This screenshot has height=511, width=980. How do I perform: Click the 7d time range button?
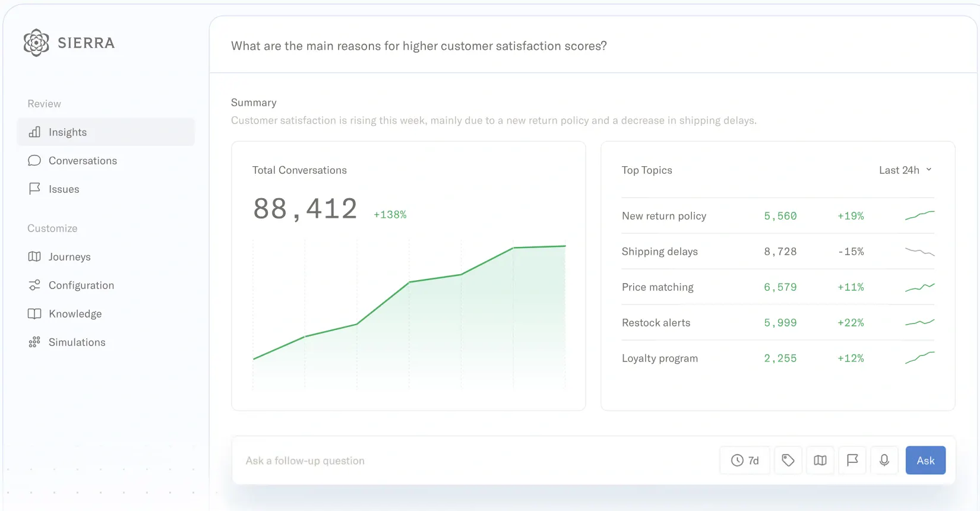745,461
